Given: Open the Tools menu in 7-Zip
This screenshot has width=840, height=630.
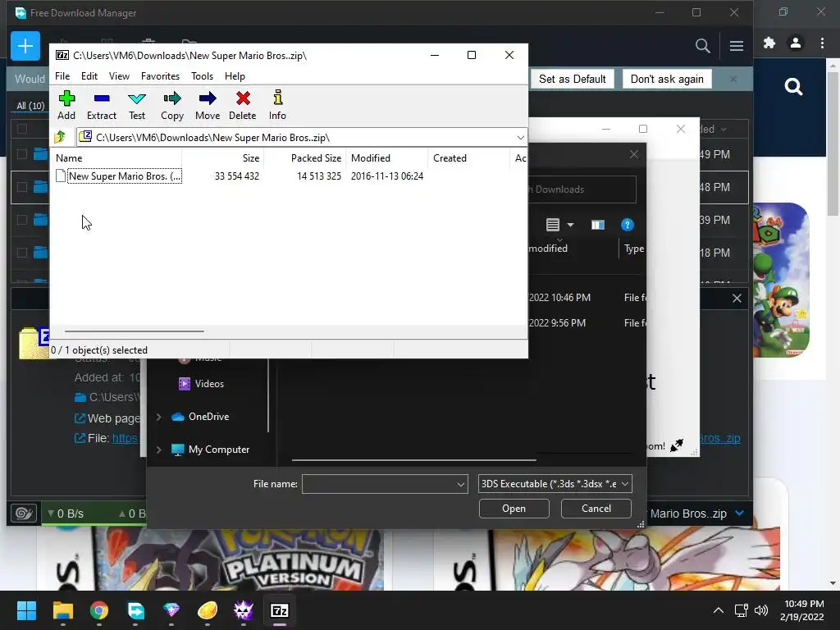Looking at the screenshot, I should [202, 76].
